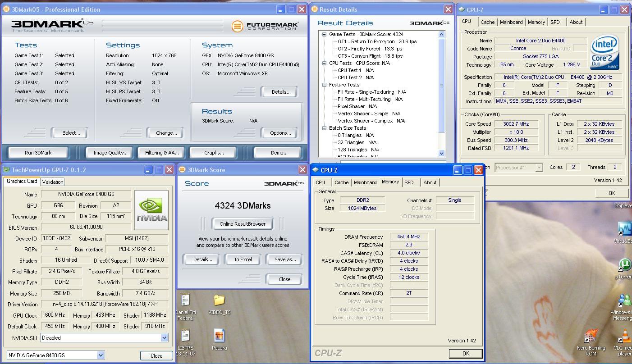Click Result Details scrollbar up arrow

tap(441, 34)
